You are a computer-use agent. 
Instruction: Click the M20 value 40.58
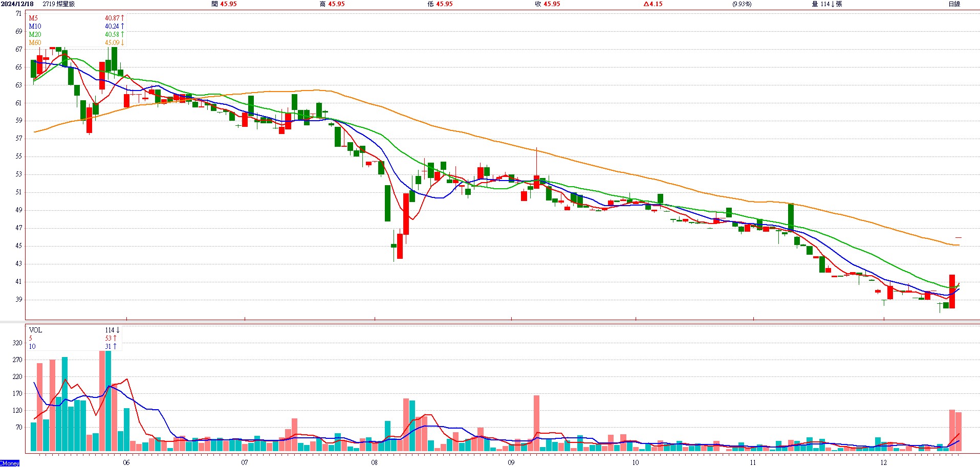[x=112, y=34]
